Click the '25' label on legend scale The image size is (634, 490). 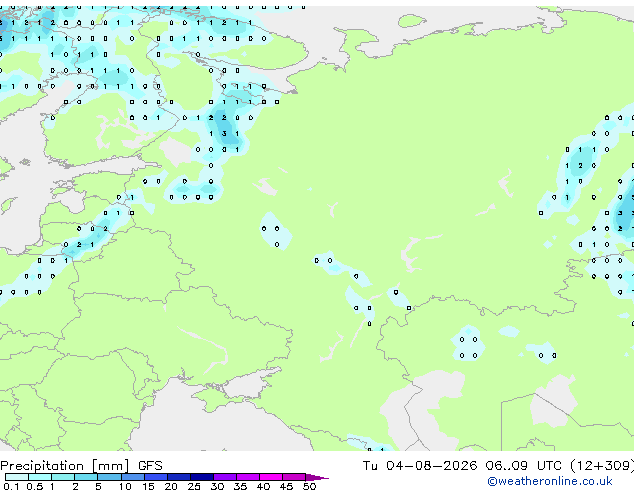point(194,486)
